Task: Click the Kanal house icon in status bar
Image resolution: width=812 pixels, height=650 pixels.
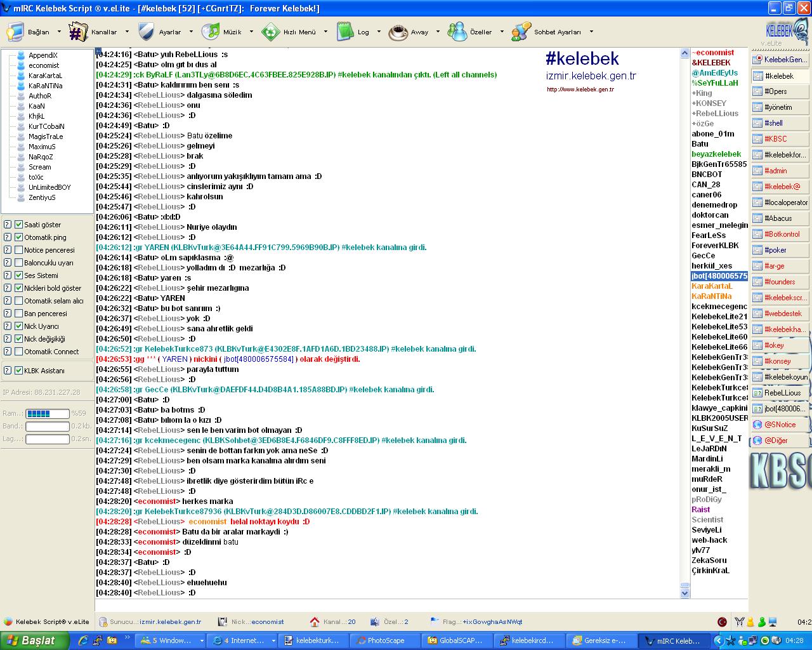Action: [315, 622]
